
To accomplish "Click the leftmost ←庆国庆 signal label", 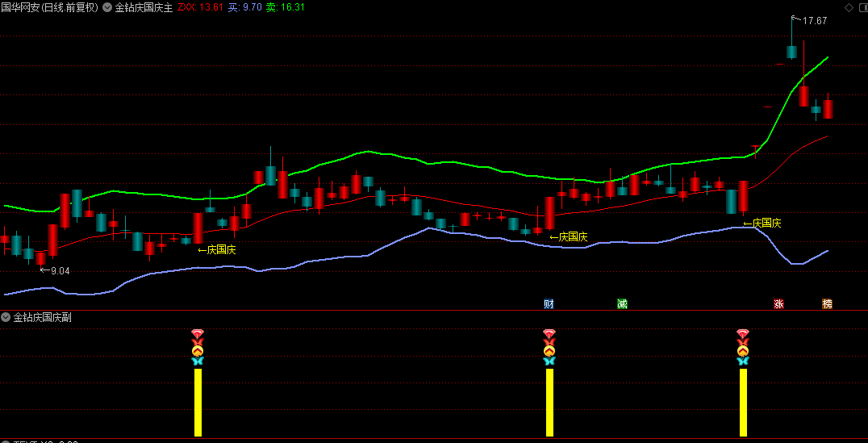I will (x=217, y=249).
